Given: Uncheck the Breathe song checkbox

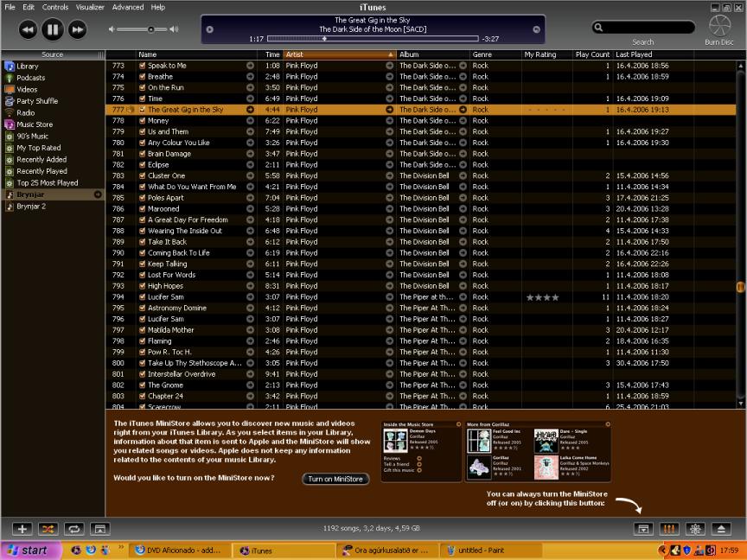Looking at the screenshot, I should coord(142,76).
